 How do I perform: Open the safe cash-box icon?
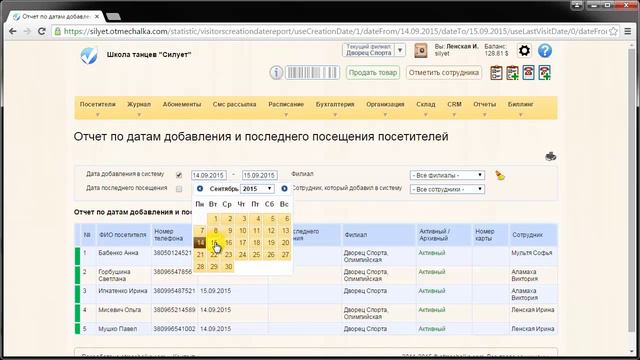420,50
